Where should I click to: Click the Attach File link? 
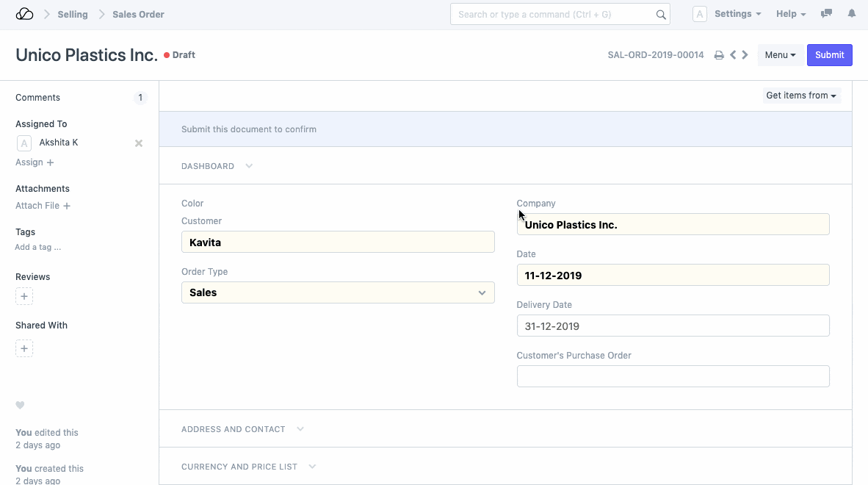[x=43, y=206]
